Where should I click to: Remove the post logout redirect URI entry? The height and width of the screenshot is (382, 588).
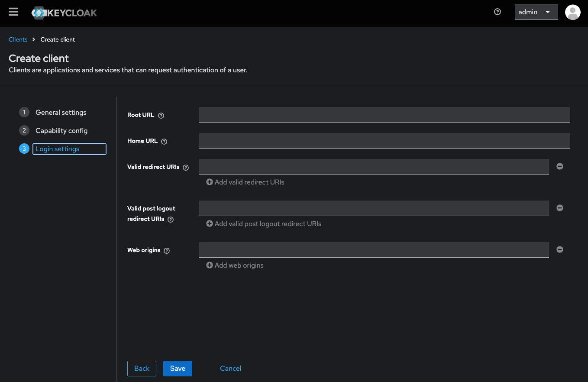(x=560, y=208)
